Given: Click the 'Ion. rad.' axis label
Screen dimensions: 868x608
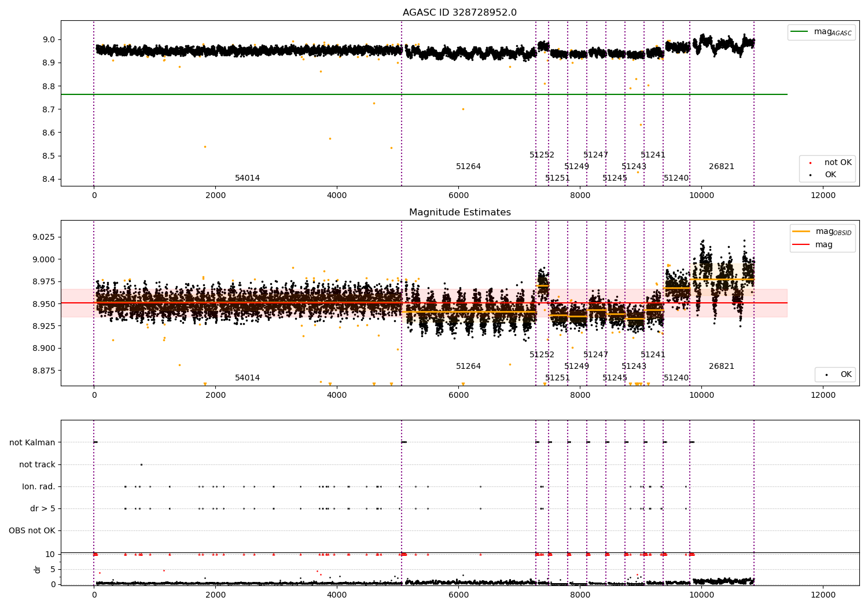Looking at the screenshot, I should tap(39, 486).
